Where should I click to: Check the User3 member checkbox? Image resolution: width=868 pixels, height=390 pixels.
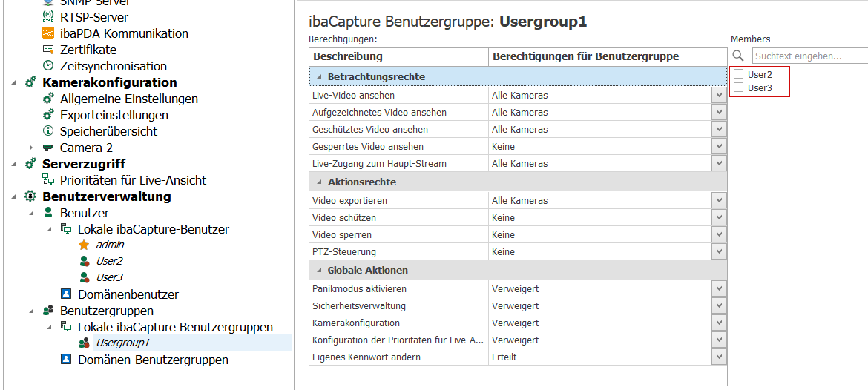[738, 87]
